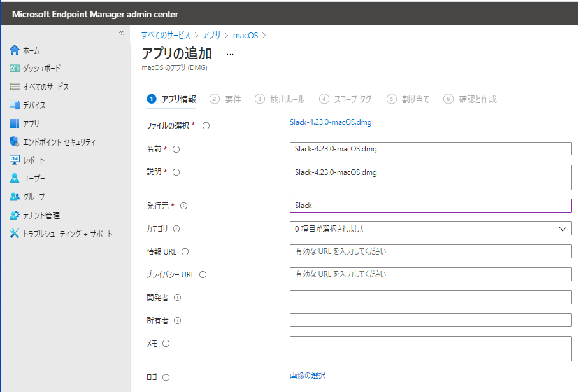Open the All services list icon
Screen dimensions: 579x392
click(x=15, y=87)
